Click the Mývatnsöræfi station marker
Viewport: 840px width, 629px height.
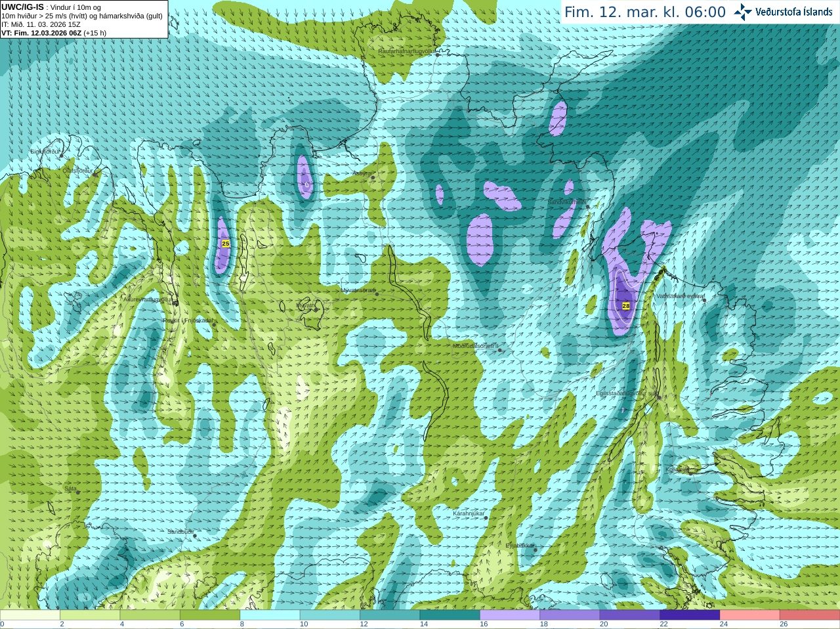(377, 293)
